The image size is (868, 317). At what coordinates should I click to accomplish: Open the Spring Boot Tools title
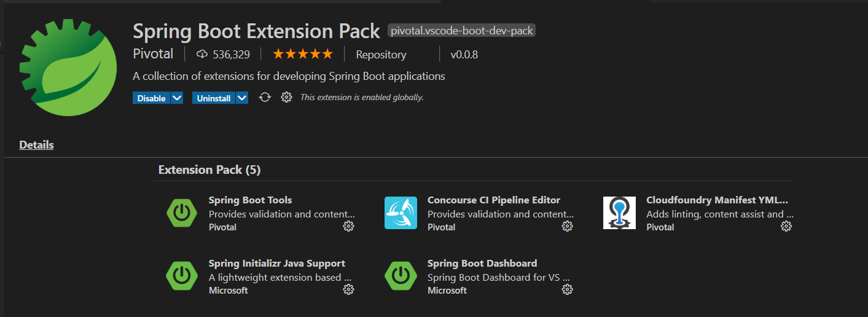point(250,200)
